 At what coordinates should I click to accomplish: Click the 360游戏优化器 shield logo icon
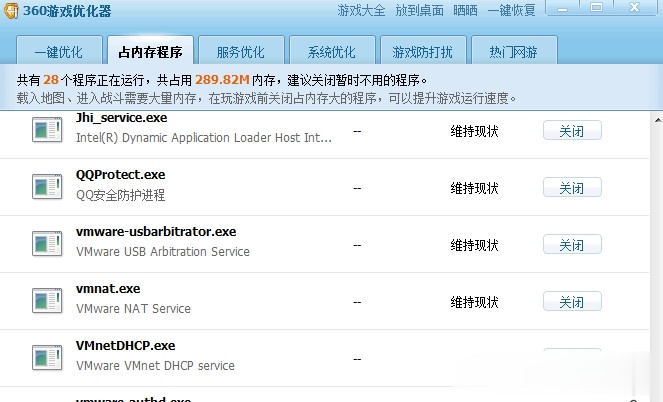point(11,10)
